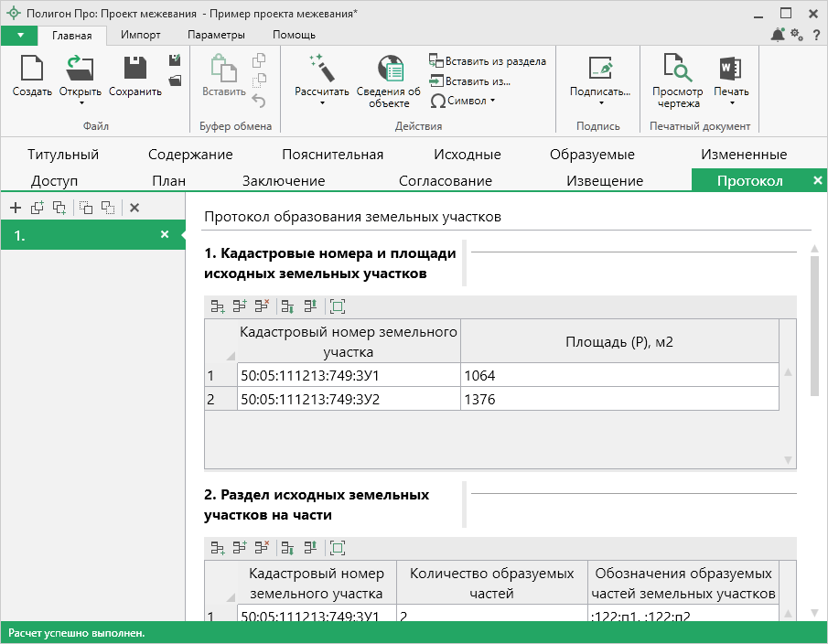Click cell with area value 1064
828x644 pixels.
coord(618,375)
